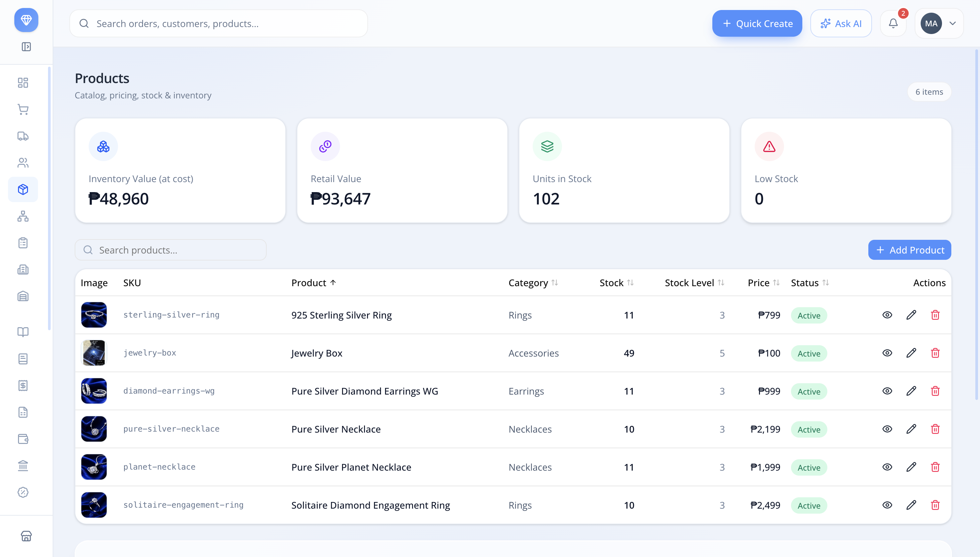Delete the Pure Silver Planet Necklace
Screen dimensions: 980x557
click(x=935, y=467)
